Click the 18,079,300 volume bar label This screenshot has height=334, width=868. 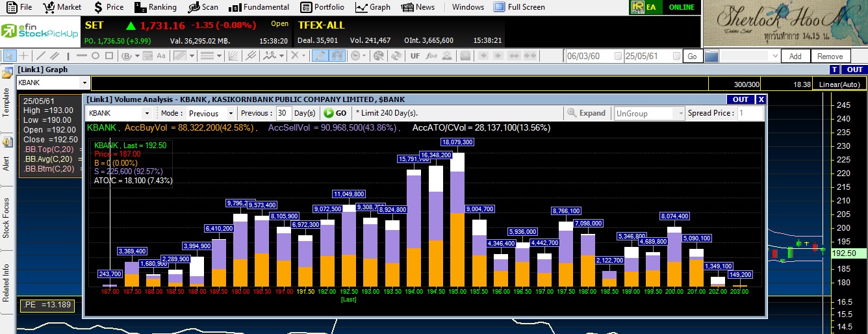[x=457, y=141]
